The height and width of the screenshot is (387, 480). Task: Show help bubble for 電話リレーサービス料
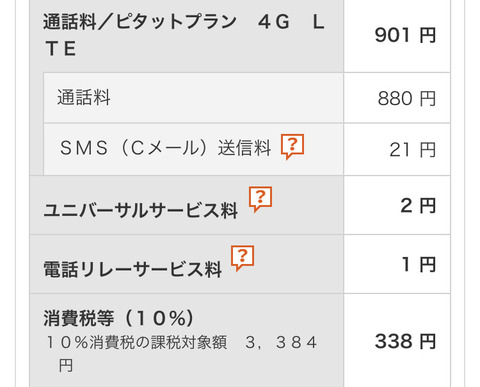point(242,258)
